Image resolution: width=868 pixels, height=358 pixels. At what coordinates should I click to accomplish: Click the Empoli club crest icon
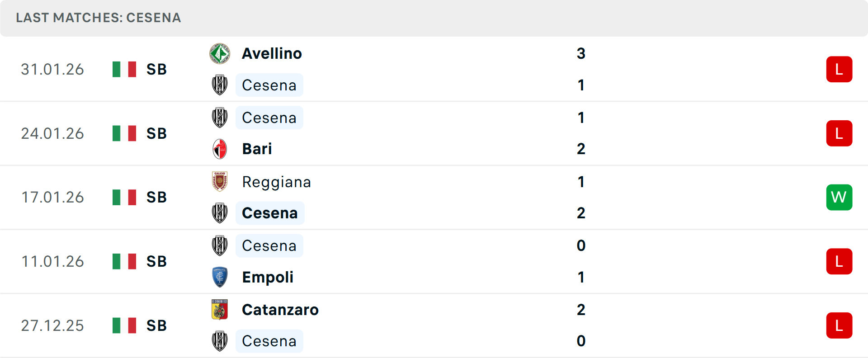point(220,277)
